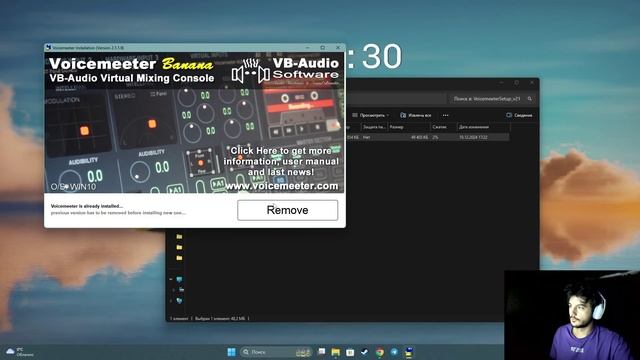Toggle the Сведения details pane button
The image size is (640, 360).
(x=519, y=116)
